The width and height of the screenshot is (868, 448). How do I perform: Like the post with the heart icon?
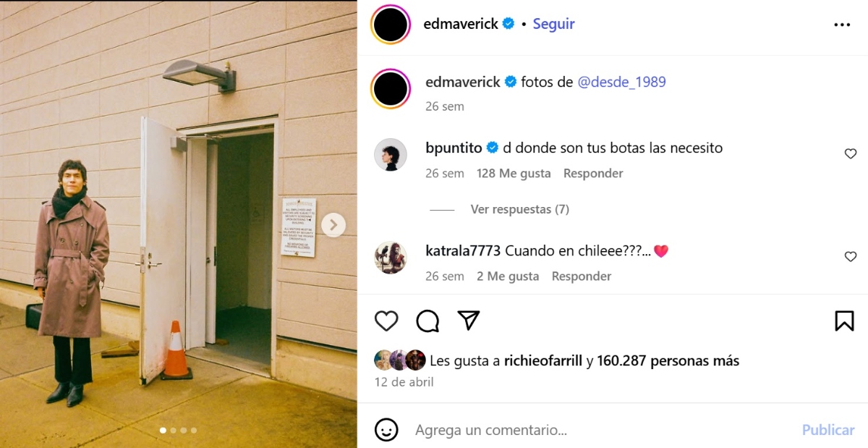[386, 321]
